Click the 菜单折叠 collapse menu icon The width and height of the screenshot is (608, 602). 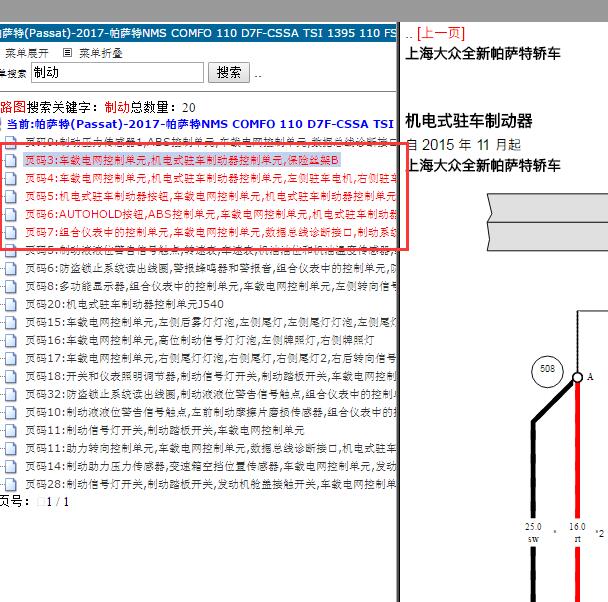click(67, 53)
